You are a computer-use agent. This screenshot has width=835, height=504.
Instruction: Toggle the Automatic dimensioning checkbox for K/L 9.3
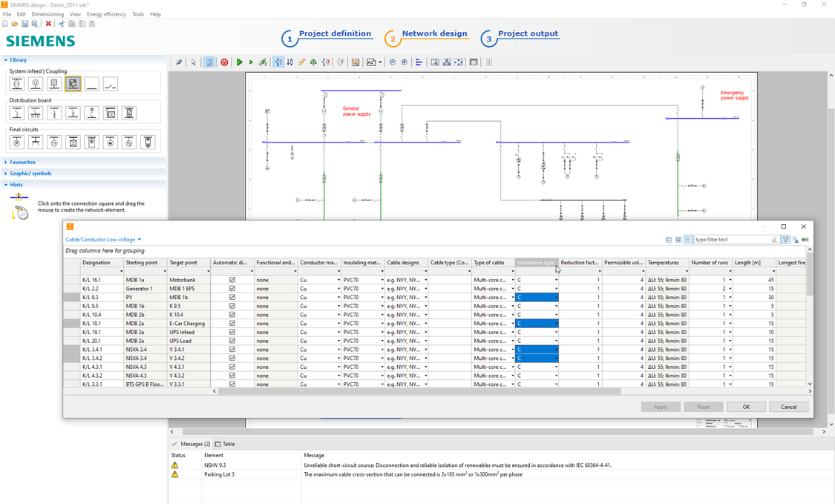point(232,297)
